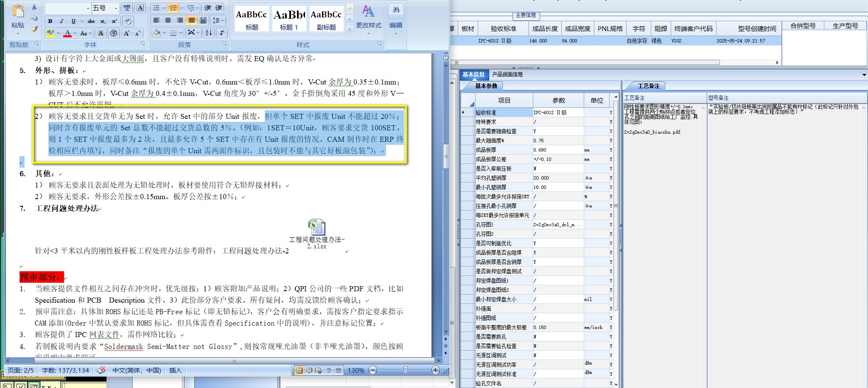Open the 更改样式 (Change Styles) menu

pyautogui.click(x=368, y=19)
